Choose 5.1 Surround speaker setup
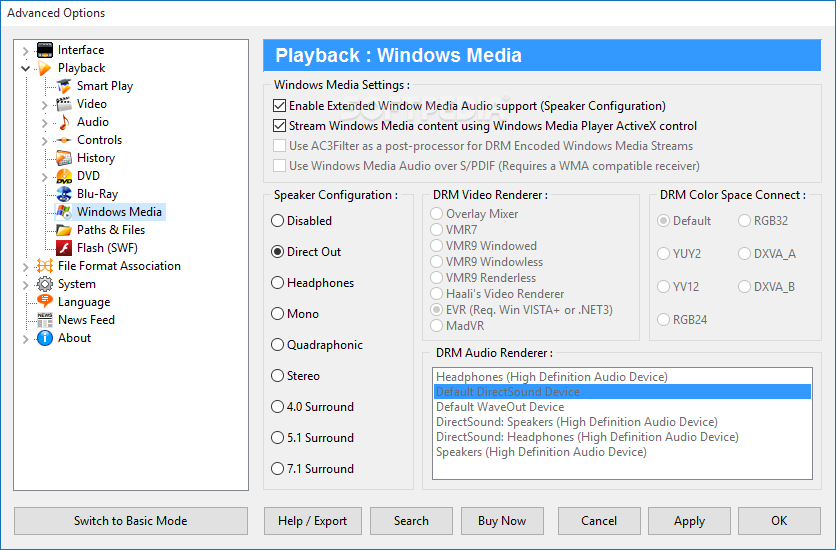The height and width of the screenshot is (550, 836). [277, 438]
